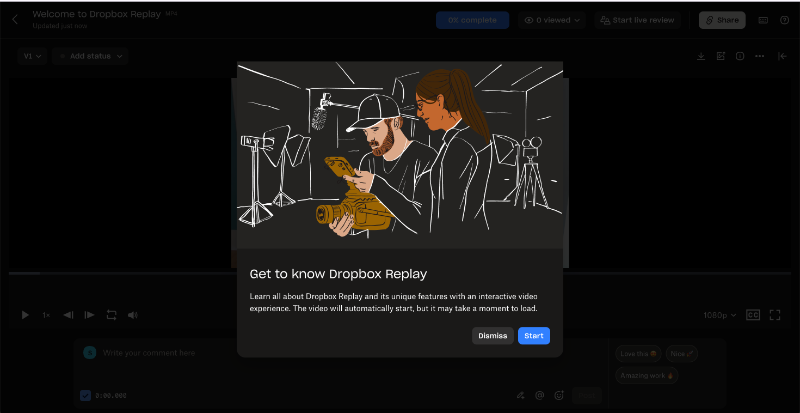Play the video
Image resolution: width=800 pixels, height=413 pixels.
[x=25, y=315]
